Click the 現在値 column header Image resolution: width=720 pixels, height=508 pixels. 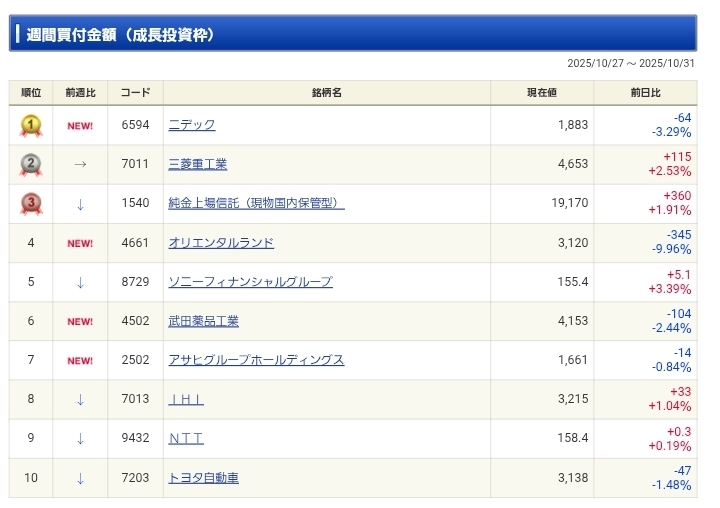click(x=542, y=93)
